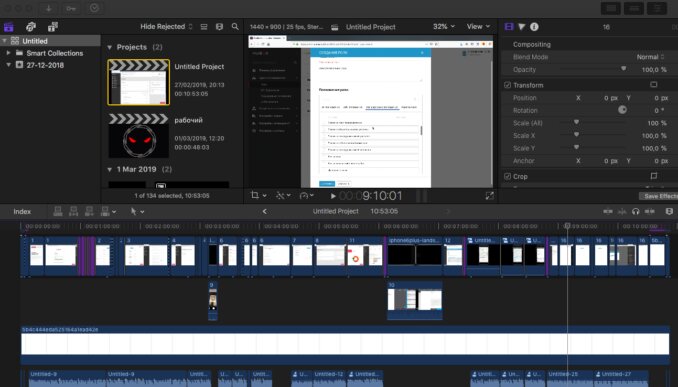Select the рабочий project thumbnail
The height and width of the screenshot is (387, 678).
138,136
